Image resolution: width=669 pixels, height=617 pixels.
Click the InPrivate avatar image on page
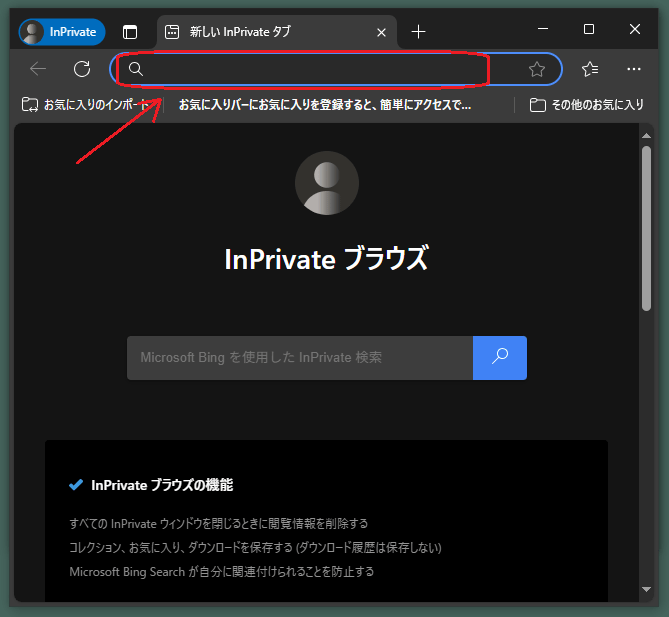[x=327, y=183]
